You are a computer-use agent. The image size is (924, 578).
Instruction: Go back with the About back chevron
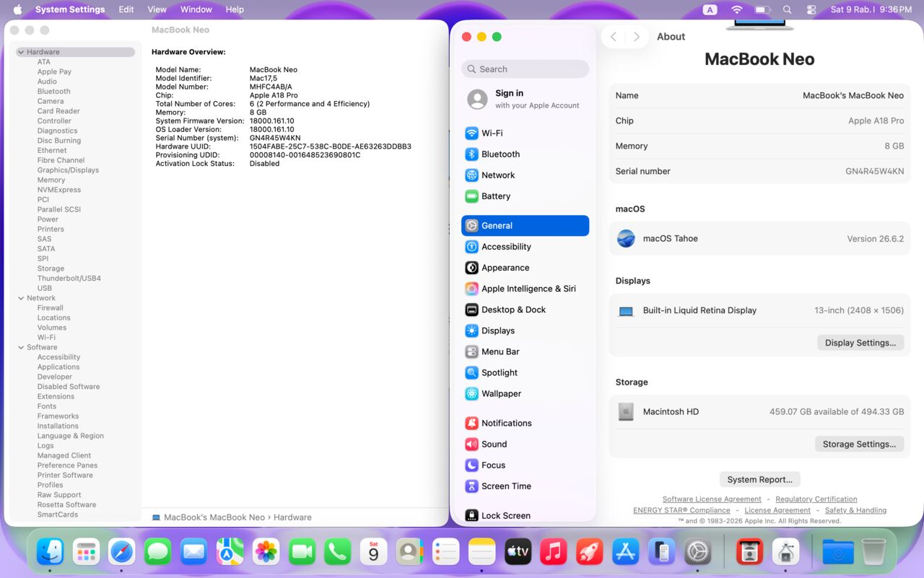613,37
